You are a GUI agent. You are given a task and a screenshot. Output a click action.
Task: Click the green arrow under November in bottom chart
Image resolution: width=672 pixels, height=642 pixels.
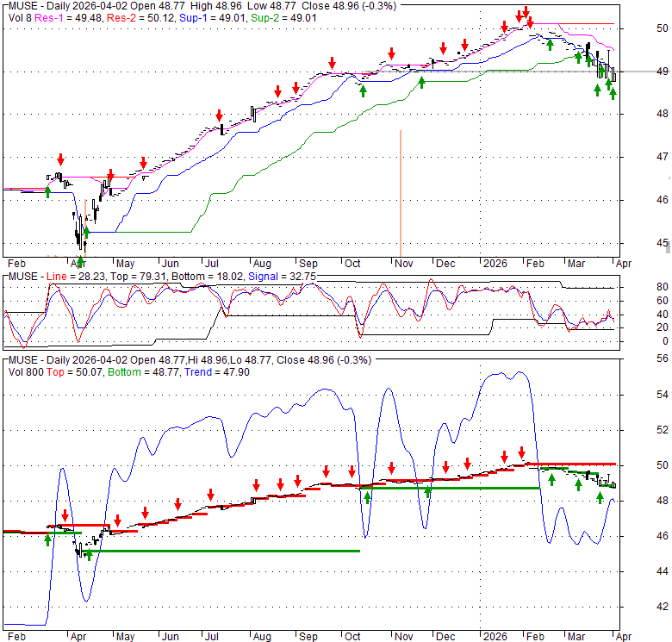[427, 492]
